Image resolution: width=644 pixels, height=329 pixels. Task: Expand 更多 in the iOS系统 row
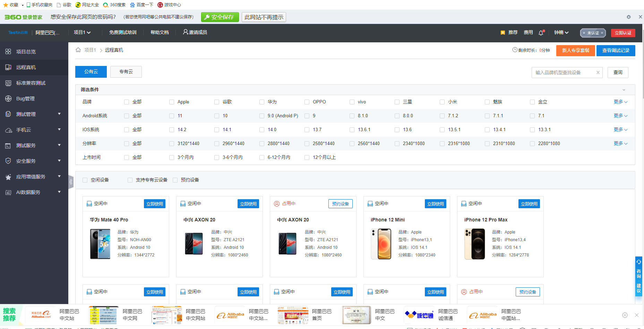click(x=620, y=129)
